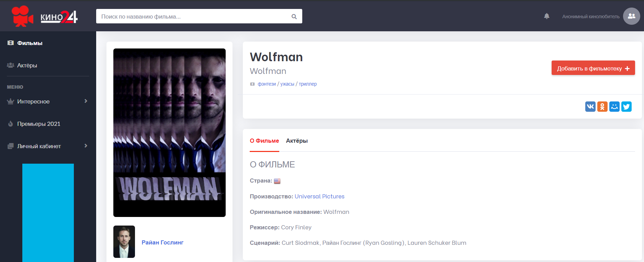The image size is (644, 262).
Task: Click the Оригинальное название Wolfman value
Action: [336, 212]
